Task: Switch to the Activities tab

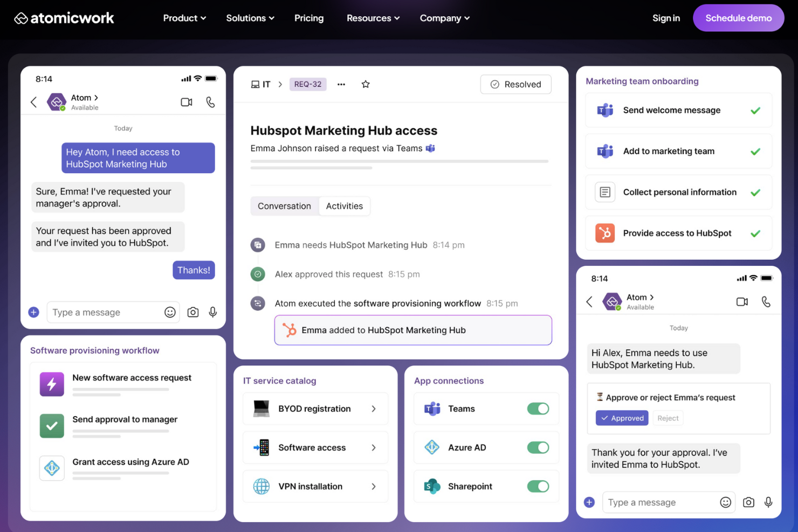Action: tap(345, 206)
